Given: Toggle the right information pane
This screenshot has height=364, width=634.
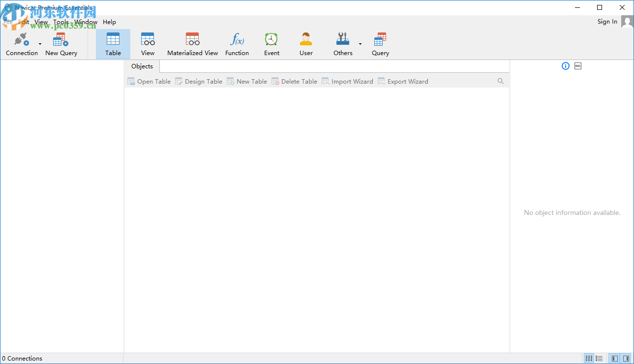Looking at the screenshot, I should coord(626,359).
